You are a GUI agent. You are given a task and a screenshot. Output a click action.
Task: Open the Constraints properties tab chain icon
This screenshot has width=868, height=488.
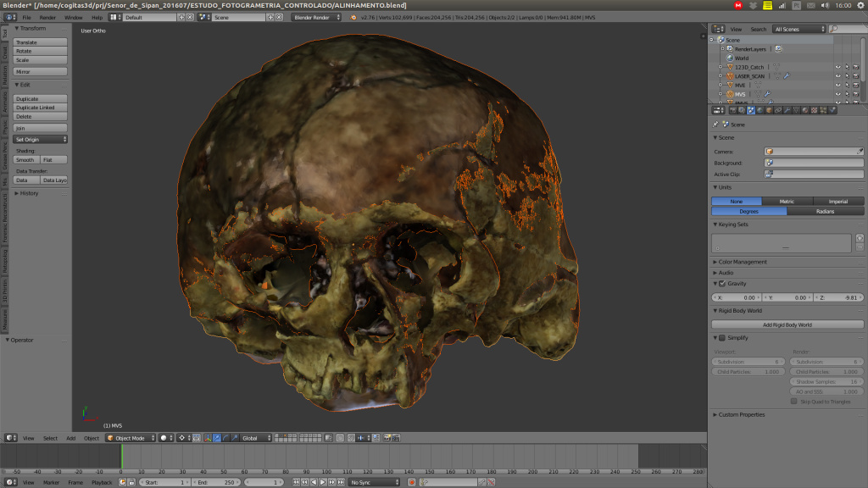(778, 110)
